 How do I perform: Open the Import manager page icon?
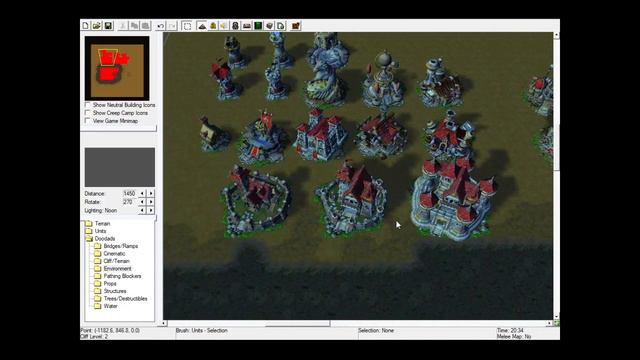click(x=281, y=26)
